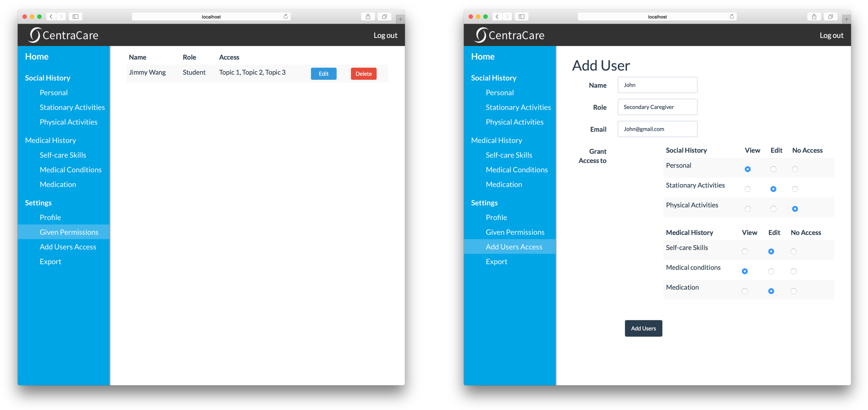Image resolution: width=868 pixels, height=410 pixels.
Task: Click reload icon in left browser window
Action: (x=286, y=17)
